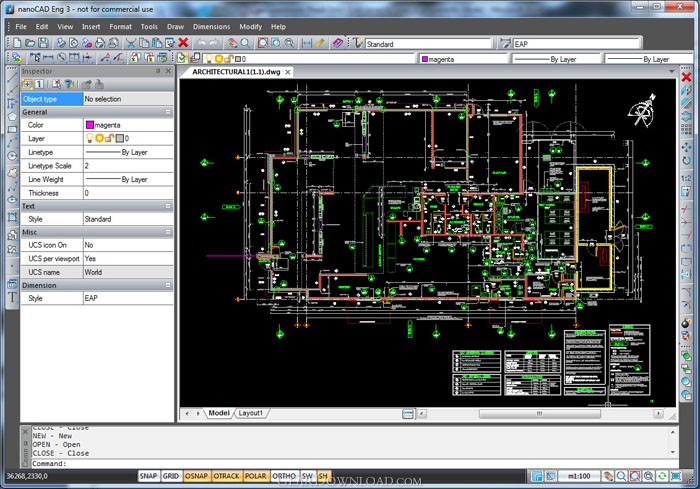Toggle SNAP mode in status bar

coord(148,476)
